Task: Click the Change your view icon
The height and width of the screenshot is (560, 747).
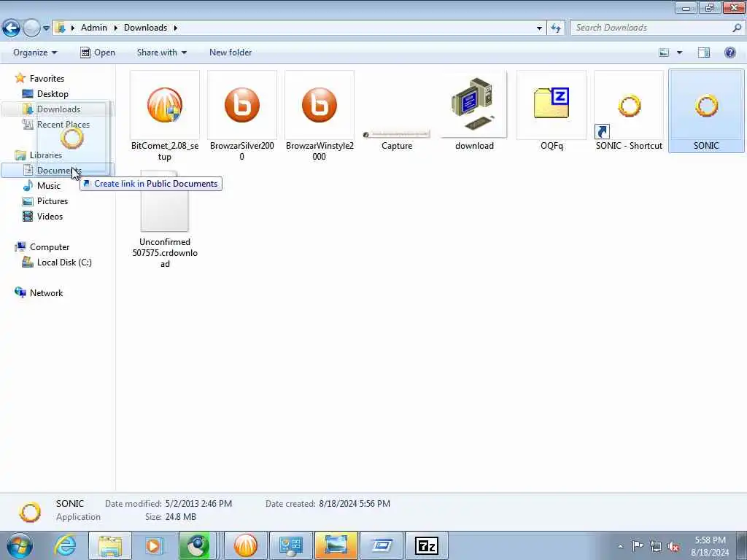Action: (x=664, y=52)
